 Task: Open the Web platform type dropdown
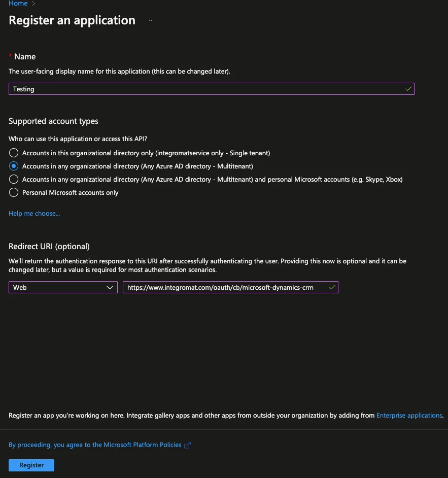pos(63,287)
